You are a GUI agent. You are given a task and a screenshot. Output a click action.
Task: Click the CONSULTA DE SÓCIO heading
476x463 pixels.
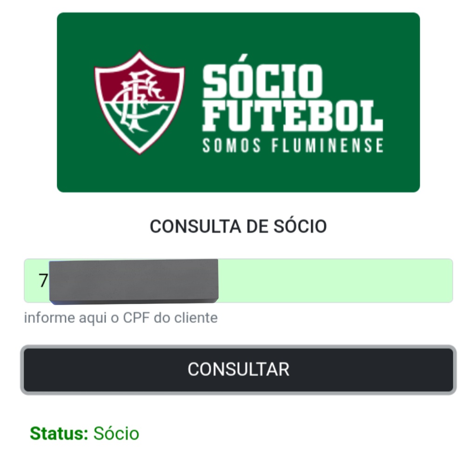[238, 227]
